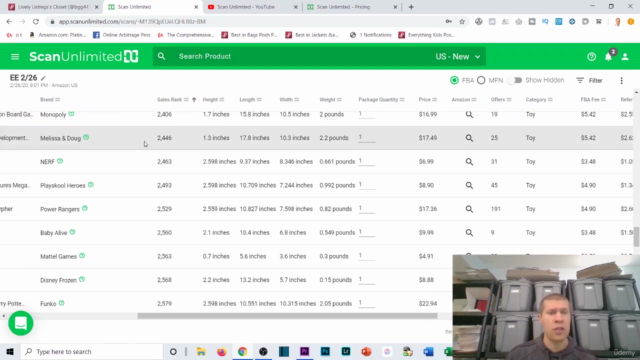Open Amazon search for Monopoly row
The height and width of the screenshot is (360, 640).
pos(469,115)
